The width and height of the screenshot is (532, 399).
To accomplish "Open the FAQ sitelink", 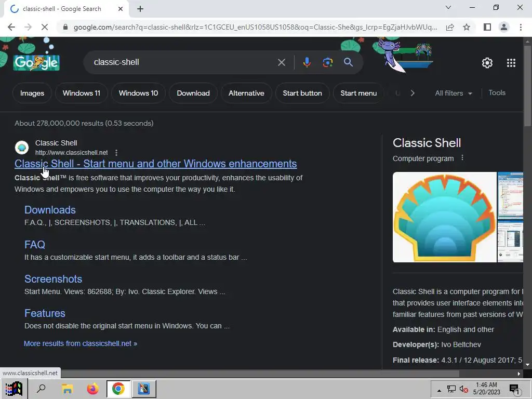I will pos(35,245).
